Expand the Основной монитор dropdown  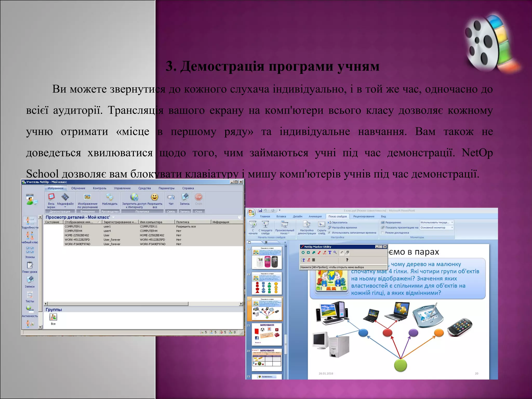tap(452, 228)
